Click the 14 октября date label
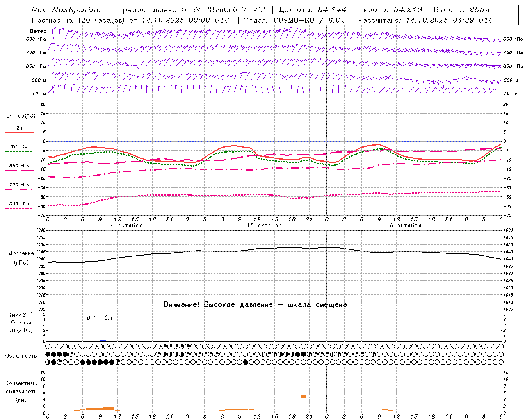525x420 pixels. click(x=125, y=226)
